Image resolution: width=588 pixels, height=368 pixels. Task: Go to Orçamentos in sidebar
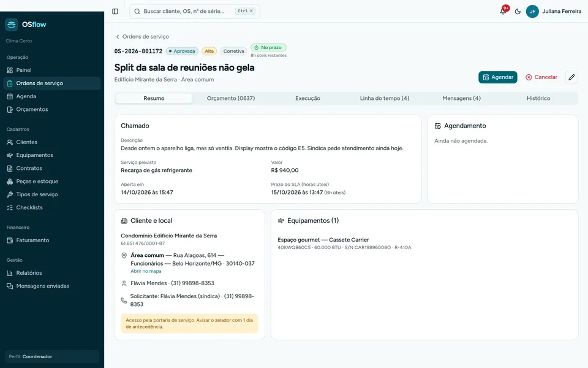[51, 110]
